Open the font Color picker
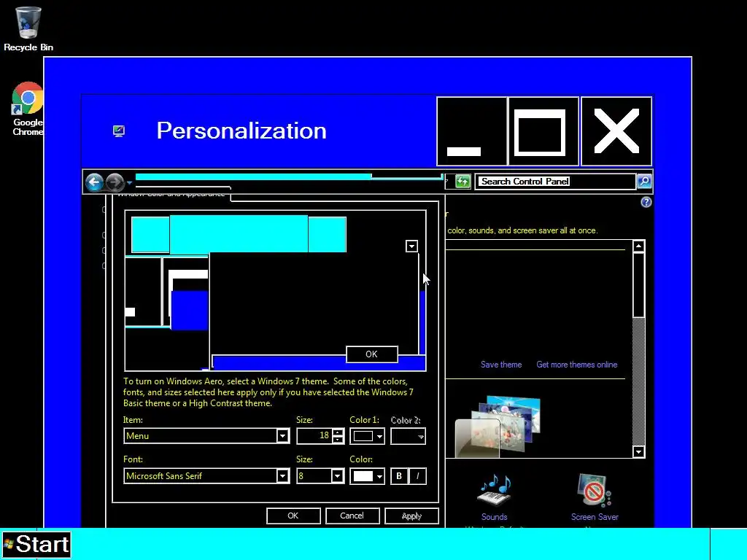This screenshot has height=560, width=747. click(367, 476)
